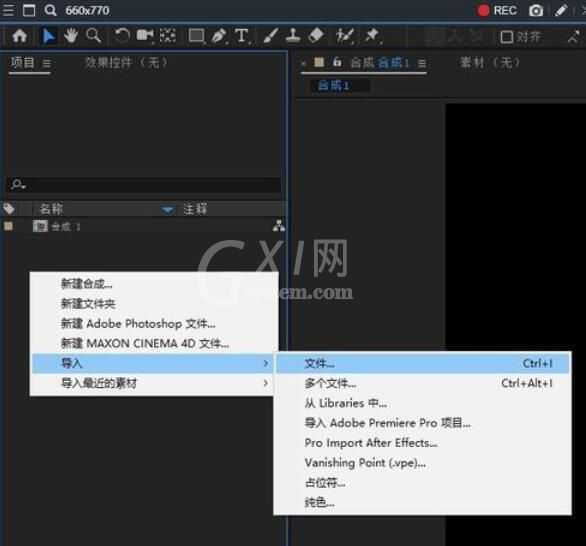Select the Eraser tool
Viewport: 586px width, 546px height.
pos(316,36)
